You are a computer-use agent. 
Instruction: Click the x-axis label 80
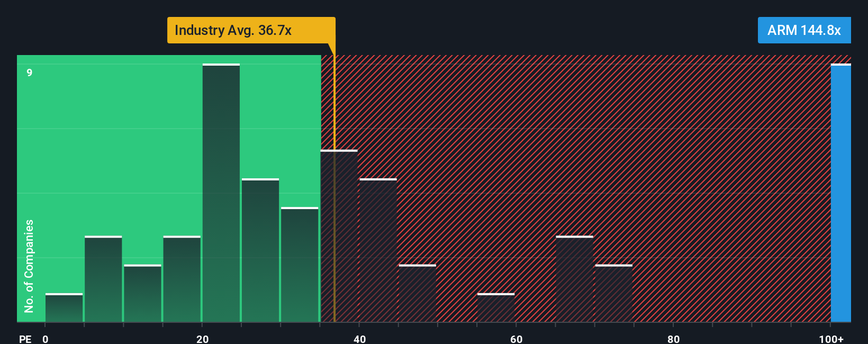point(673,339)
